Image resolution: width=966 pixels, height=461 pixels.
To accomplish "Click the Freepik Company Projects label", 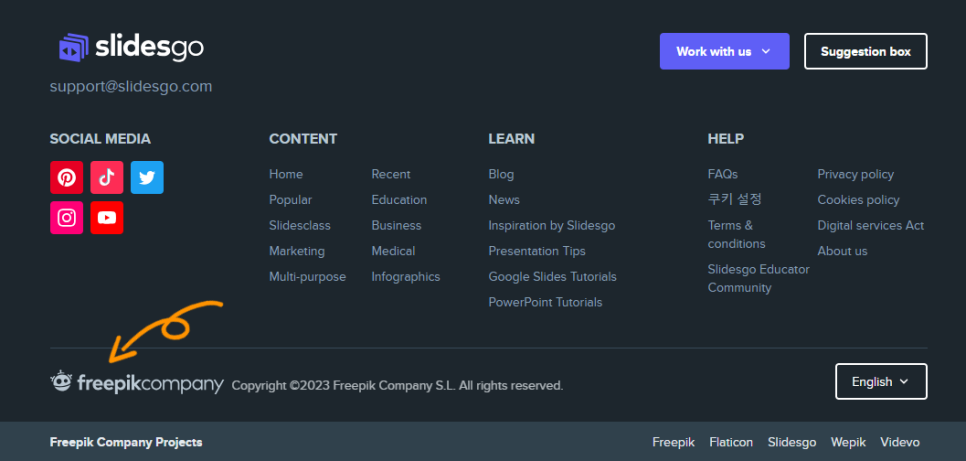I will [x=126, y=442].
